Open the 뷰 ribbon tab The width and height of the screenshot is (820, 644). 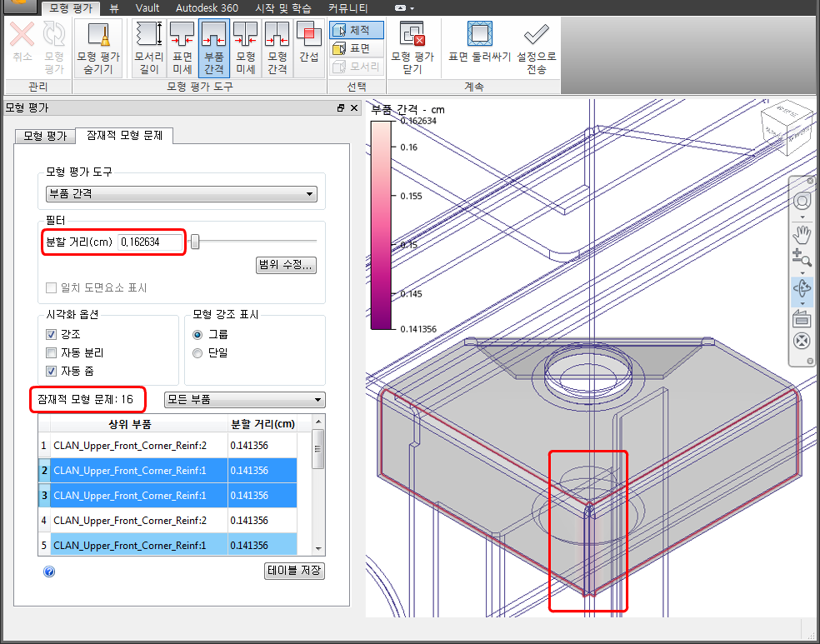114,8
